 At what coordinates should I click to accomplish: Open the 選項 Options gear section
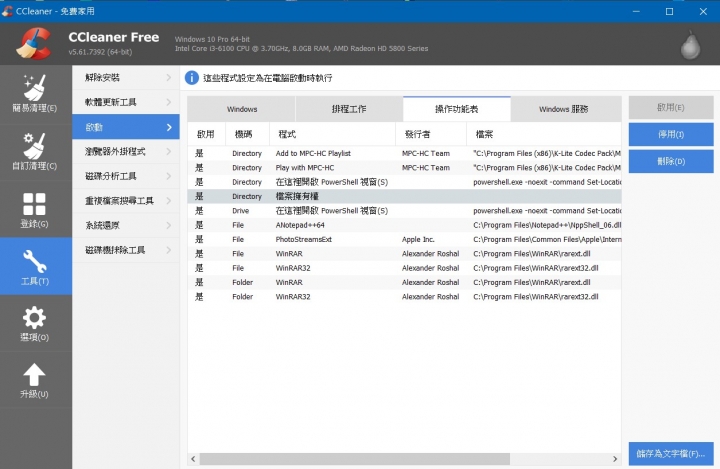click(x=35, y=323)
